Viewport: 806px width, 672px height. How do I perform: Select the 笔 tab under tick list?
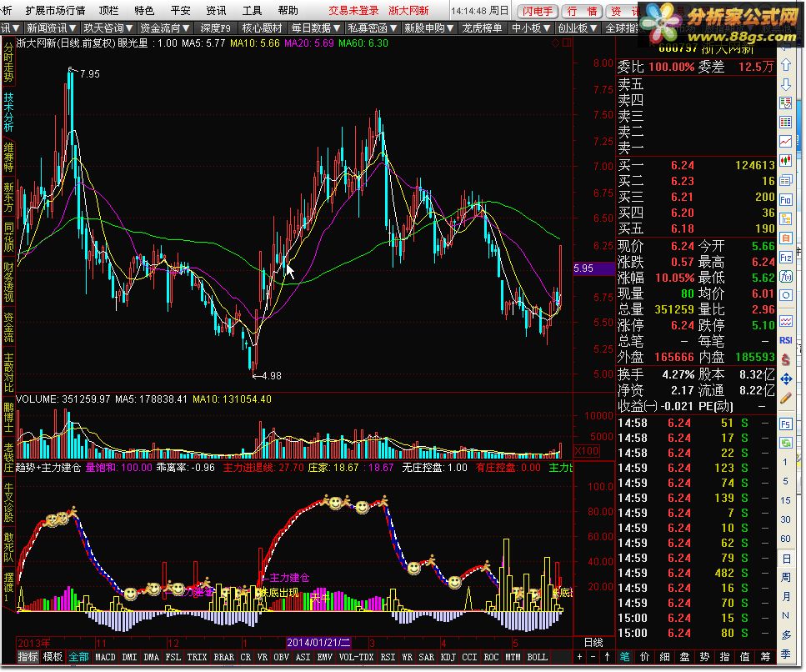[624, 656]
